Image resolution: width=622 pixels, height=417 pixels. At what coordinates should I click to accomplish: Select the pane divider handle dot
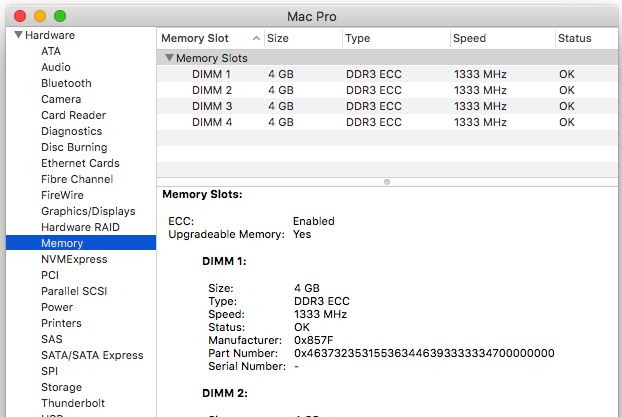pyautogui.click(x=387, y=182)
